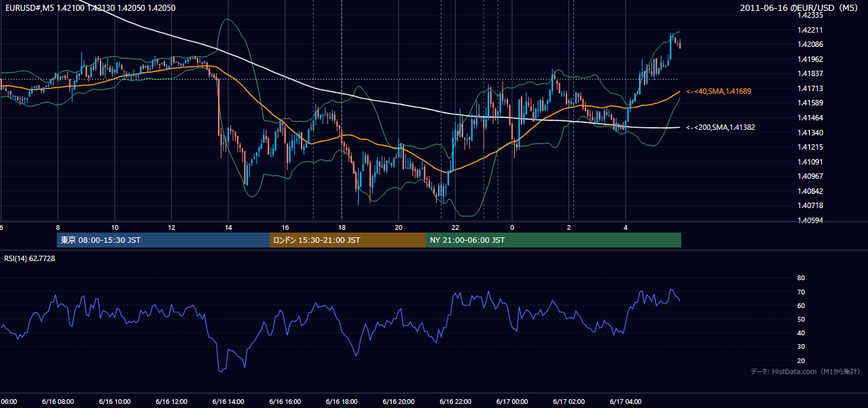Click price level 1.41464 on the axis

coord(811,118)
